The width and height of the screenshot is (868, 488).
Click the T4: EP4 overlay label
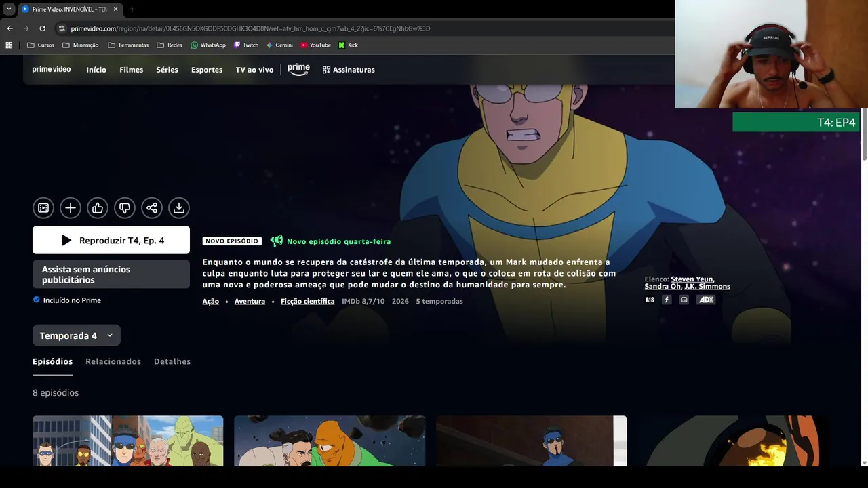click(x=796, y=123)
